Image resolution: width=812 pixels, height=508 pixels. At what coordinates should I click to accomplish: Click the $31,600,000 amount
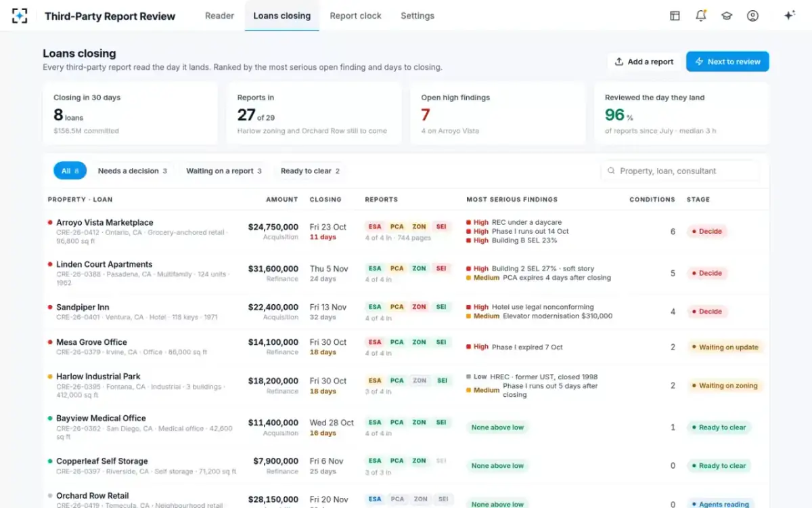click(273, 269)
